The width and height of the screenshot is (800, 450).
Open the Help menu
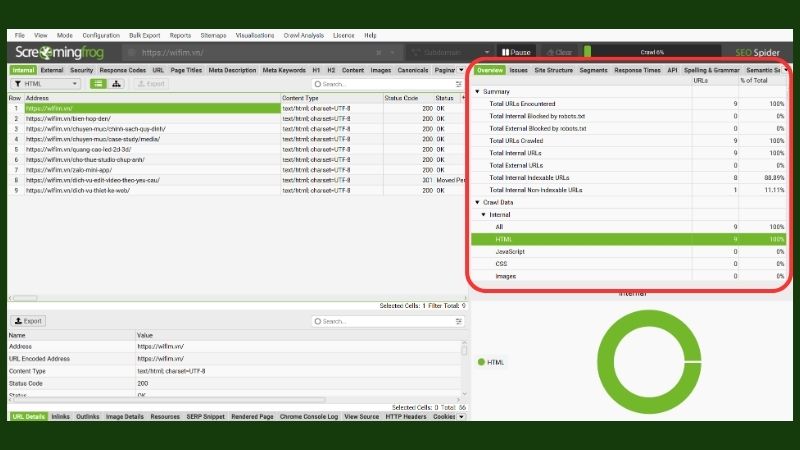370,35
